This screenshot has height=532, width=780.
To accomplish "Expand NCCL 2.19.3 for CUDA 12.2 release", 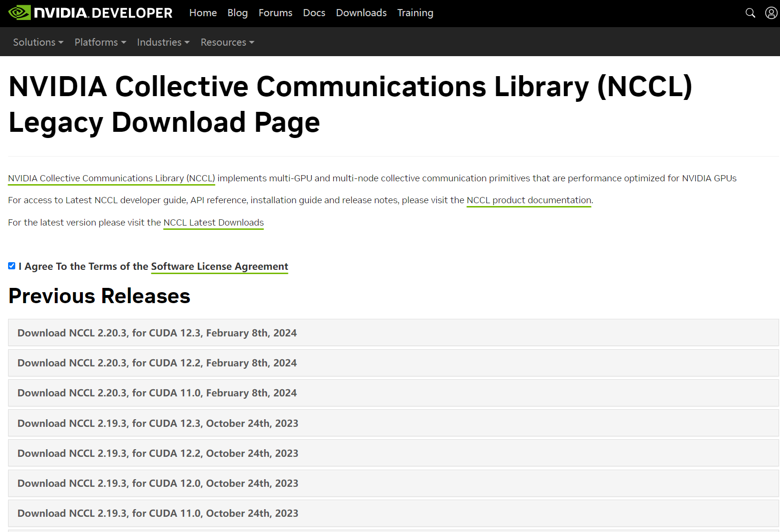I will tap(394, 453).
